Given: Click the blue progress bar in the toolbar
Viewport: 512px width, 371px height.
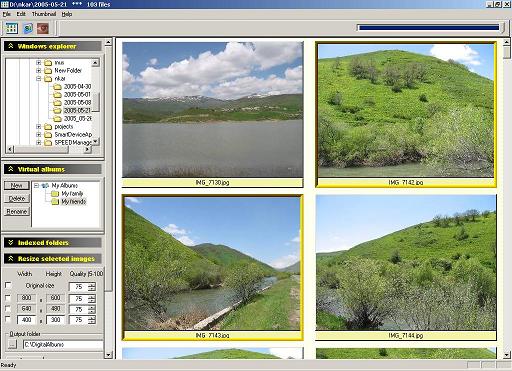Looking at the screenshot, I should pyautogui.click(x=429, y=28).
